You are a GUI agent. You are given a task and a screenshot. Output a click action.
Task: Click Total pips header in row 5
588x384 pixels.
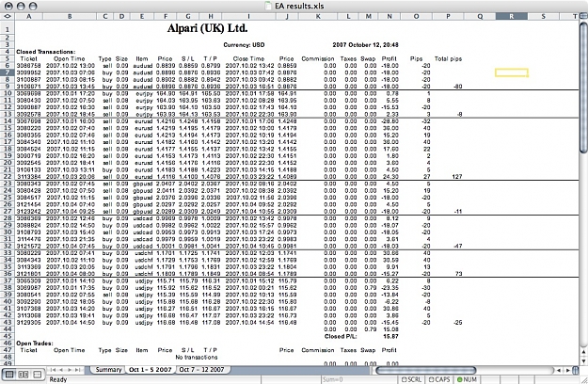point(448,59)
